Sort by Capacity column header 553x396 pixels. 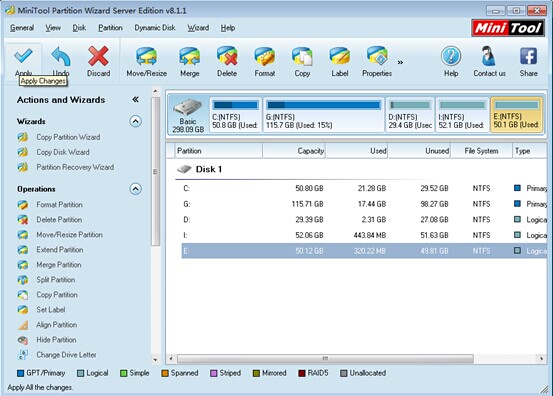click(x=294, y=151)
